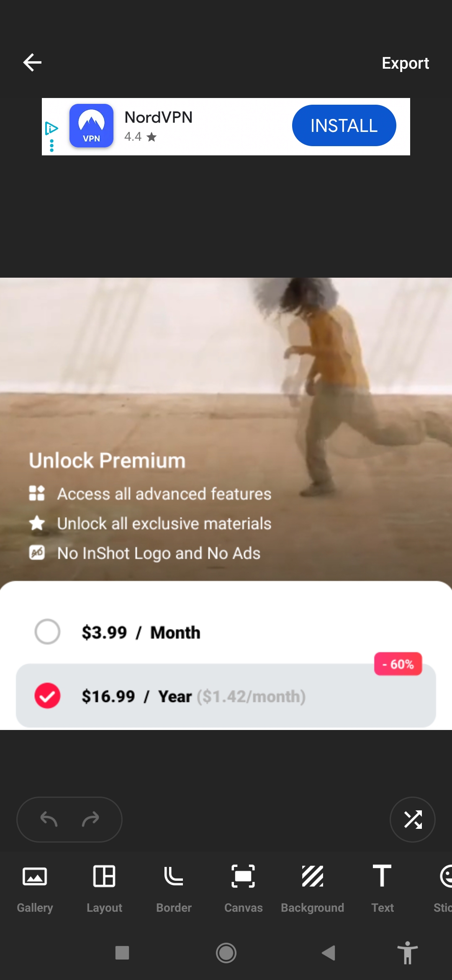This screenshot has width=452, height=980.
Task: Redo the last edit
Action: tap(90, 819)
